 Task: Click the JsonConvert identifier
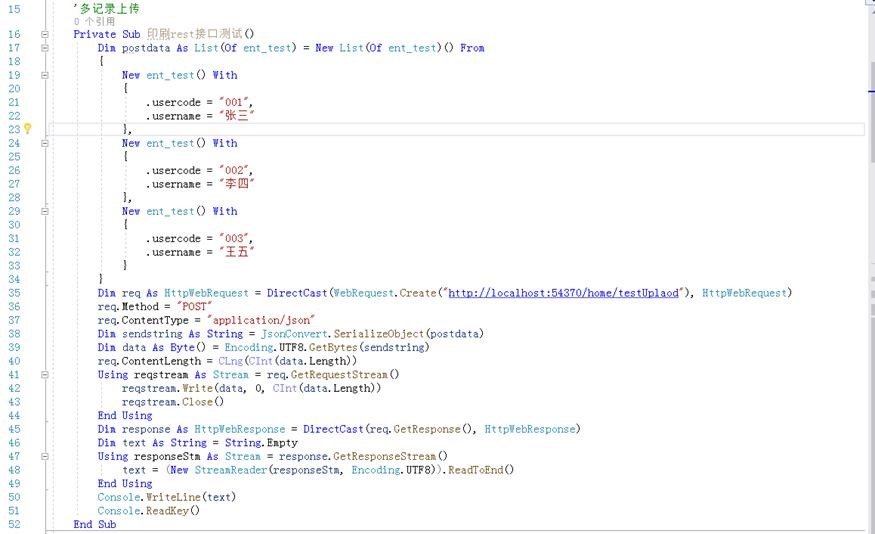point(294,334)
